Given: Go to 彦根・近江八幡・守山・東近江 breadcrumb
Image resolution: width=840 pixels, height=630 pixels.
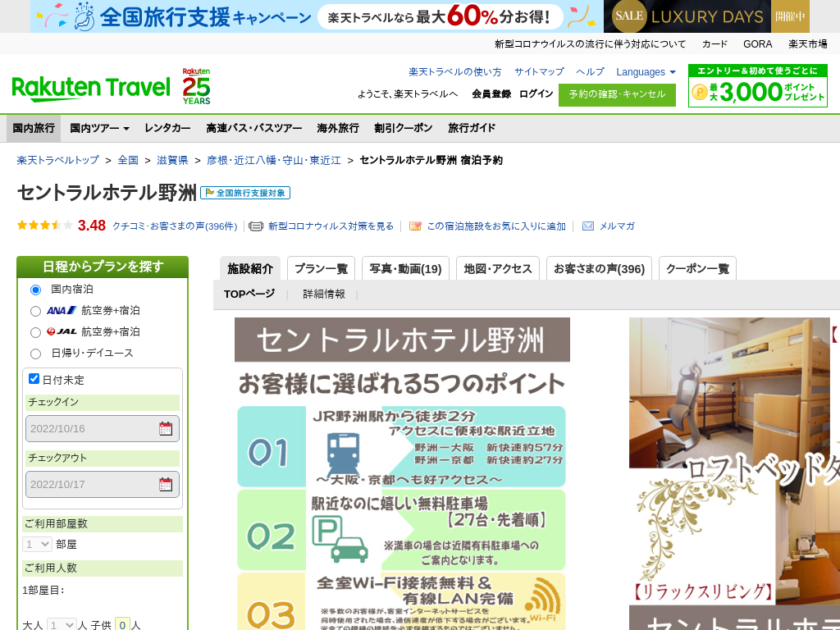Looking at the screenshot, I should click(274, 160).
